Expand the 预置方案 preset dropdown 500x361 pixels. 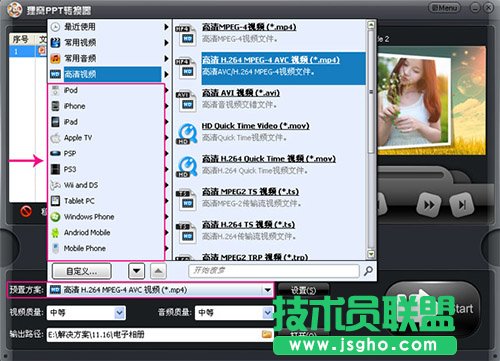coord(267,290)
